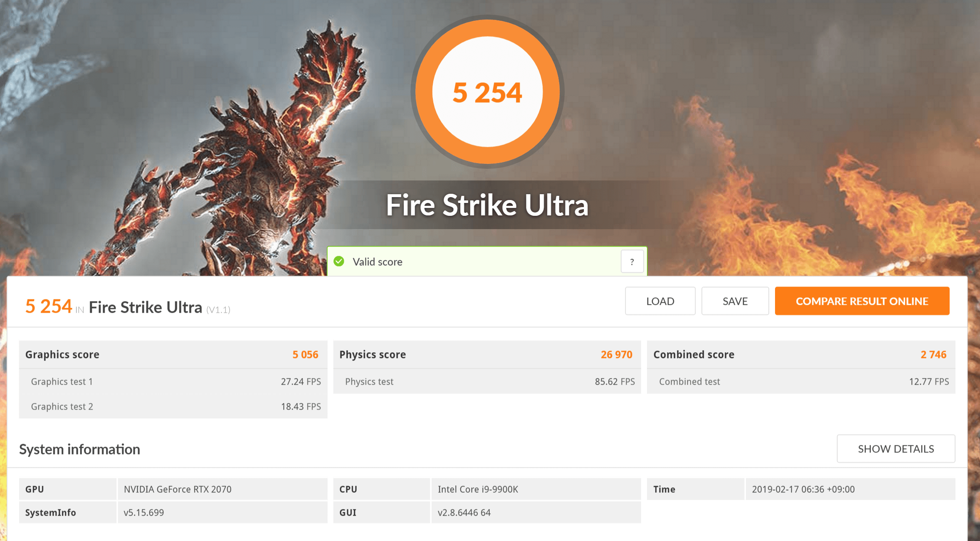Viewport: 980px width, 541px height.
Task: Click the Intel Core i9-9900K value
Action: (478, 489)
